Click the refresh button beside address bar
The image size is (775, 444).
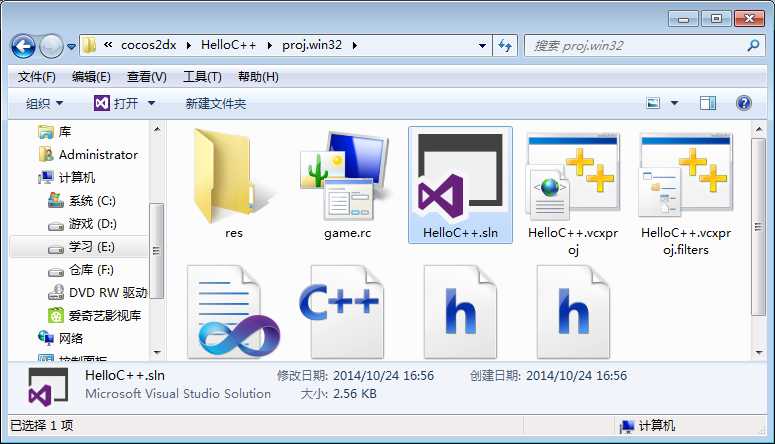[505, 45]
